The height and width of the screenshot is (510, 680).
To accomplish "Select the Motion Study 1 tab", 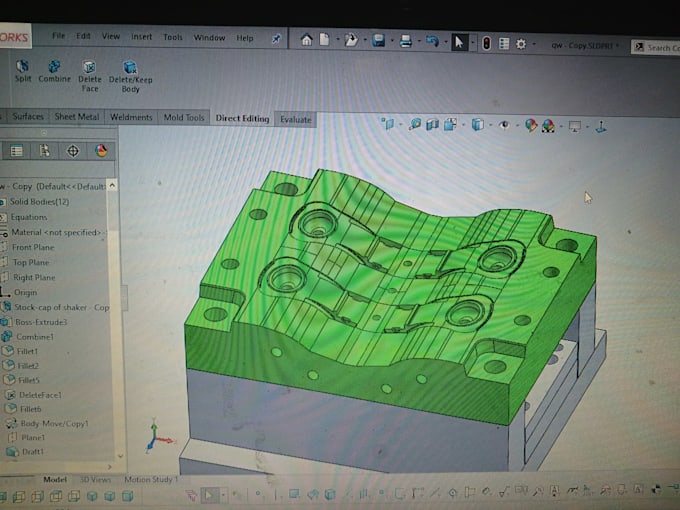I will pyautogui.click(x=151, y=479).
